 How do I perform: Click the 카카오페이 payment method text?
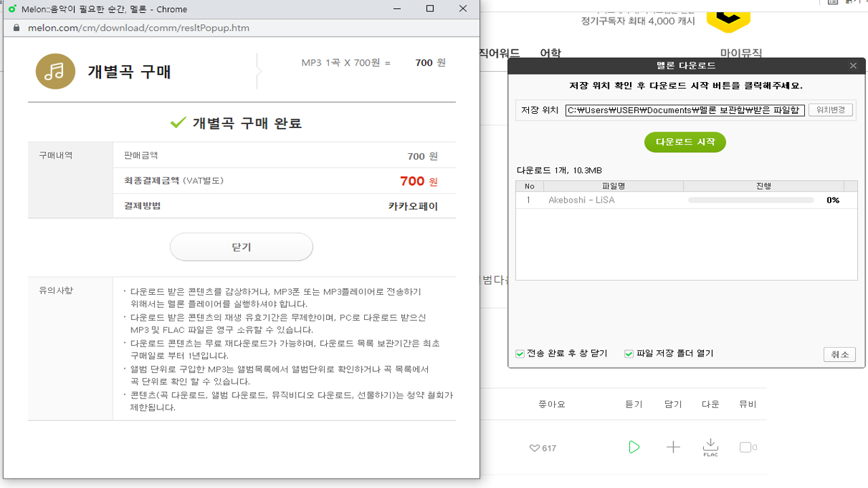tap(413, 207)
